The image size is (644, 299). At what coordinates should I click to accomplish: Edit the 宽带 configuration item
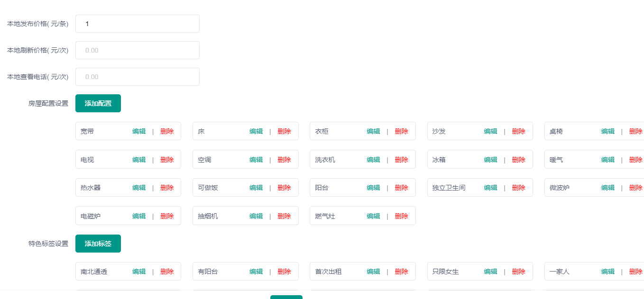[139, 131]
